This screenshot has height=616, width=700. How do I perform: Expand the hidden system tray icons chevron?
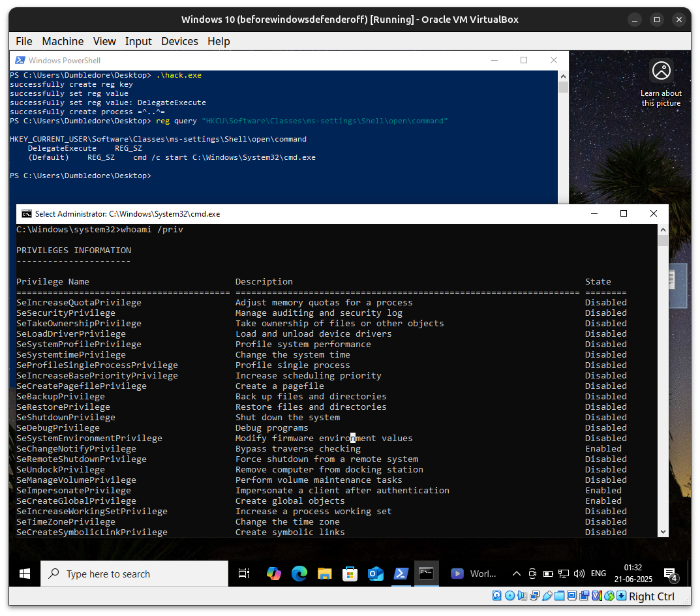coord(517,574)
